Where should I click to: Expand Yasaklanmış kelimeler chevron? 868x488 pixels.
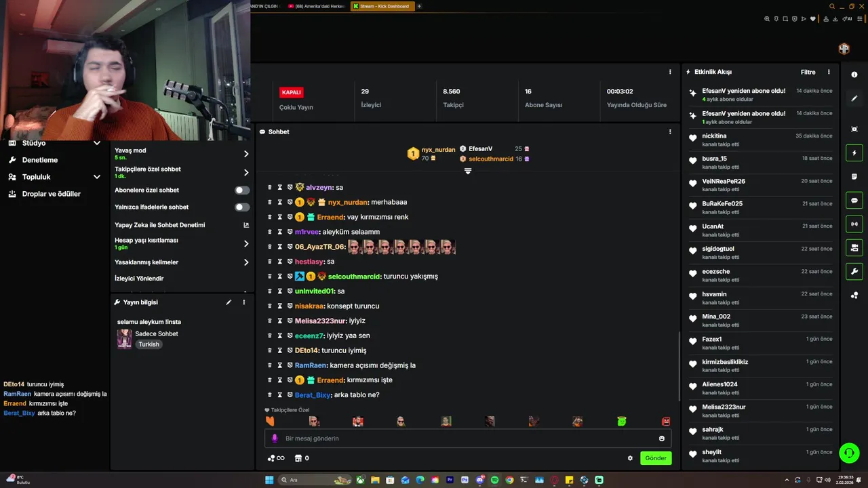pos(246,262)
